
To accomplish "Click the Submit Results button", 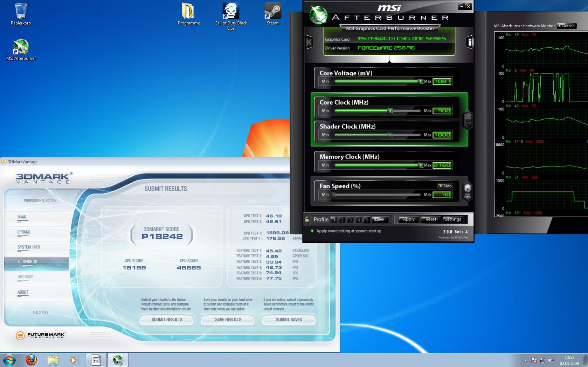I will [167, 319].
